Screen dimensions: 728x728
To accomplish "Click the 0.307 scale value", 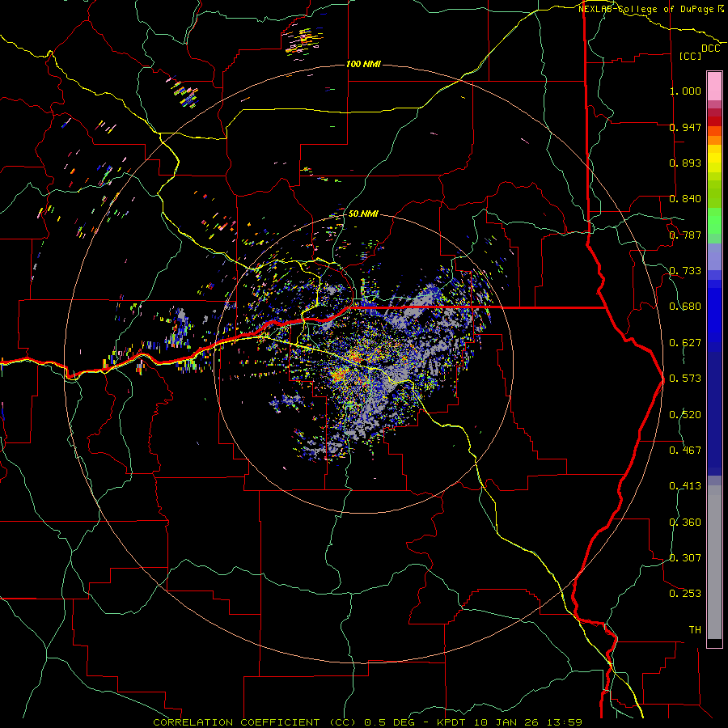I will click(685, 558).
